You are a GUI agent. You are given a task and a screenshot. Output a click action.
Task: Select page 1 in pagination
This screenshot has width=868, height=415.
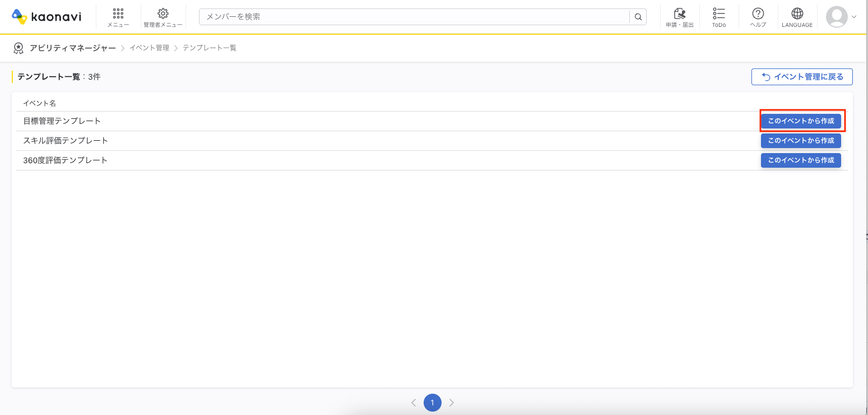(433, 403)
